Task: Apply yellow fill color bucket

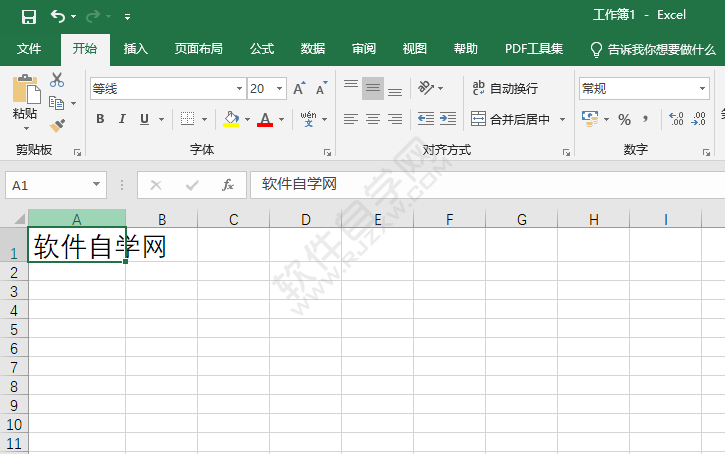Action: click(x=231, y=119)
